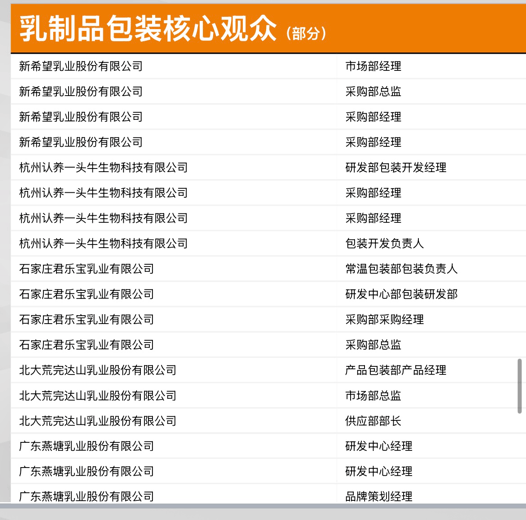Select the 包装开发负责人 cell
The image size is (526, 520).
click(x=384, y=243)
